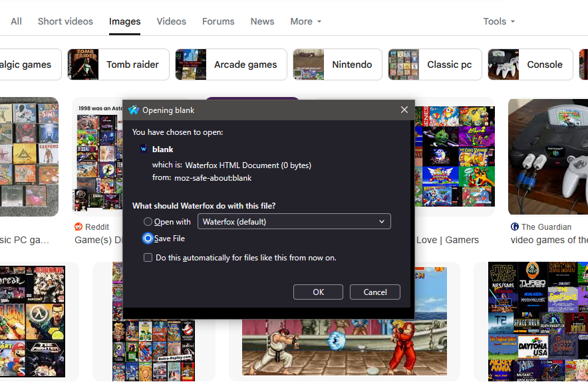Open the Waterfox (default) application dropdown
The height and width of the screenshot is (384, 588).
(294, 221)
